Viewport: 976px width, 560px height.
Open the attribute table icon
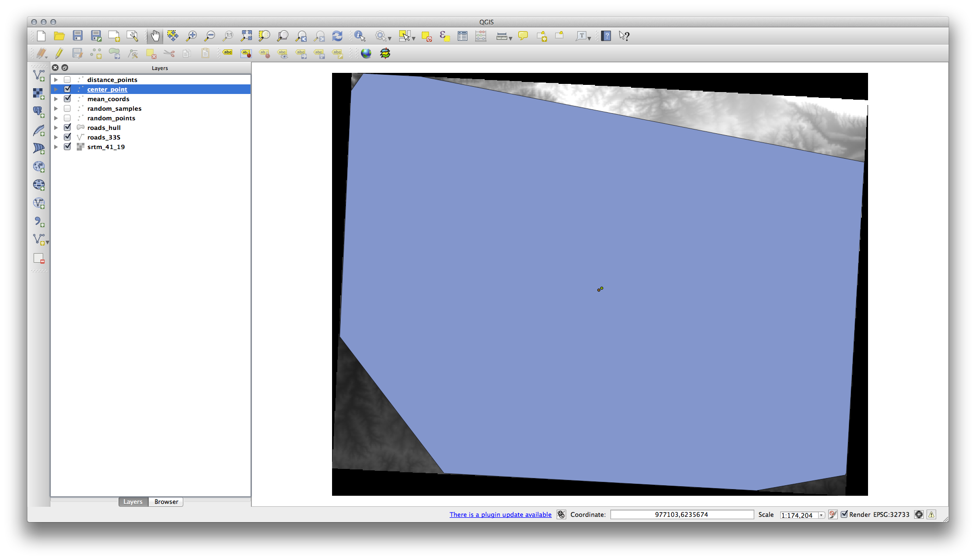[x=463, y=36]
